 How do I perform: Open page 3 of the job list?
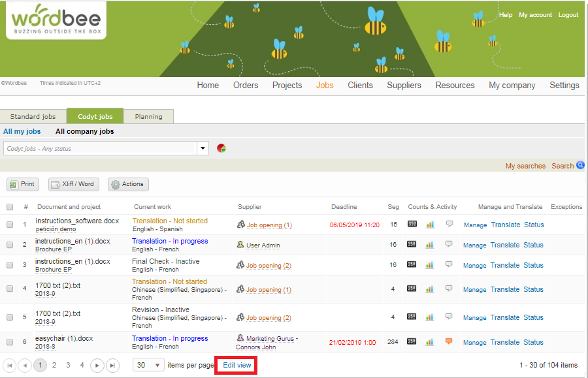67,365
